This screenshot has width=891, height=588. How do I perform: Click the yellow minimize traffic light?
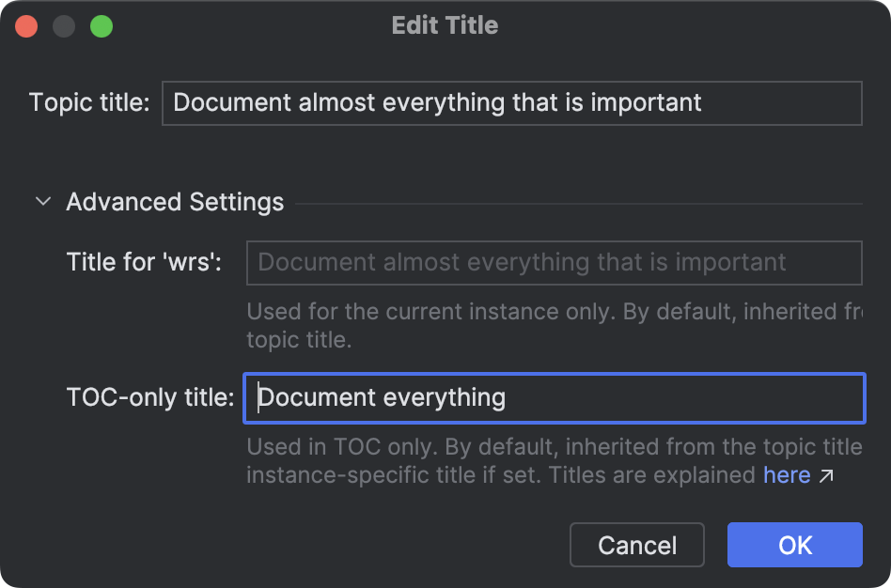(62, 26)
